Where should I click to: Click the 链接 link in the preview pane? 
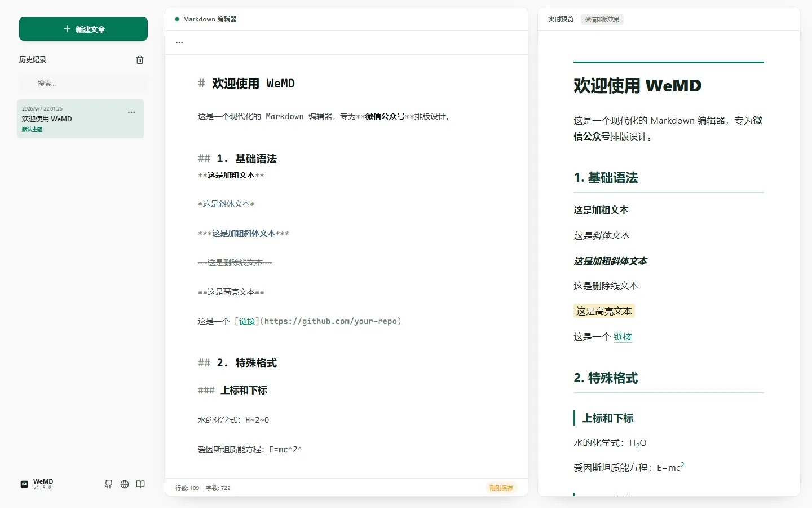(623, 337)
